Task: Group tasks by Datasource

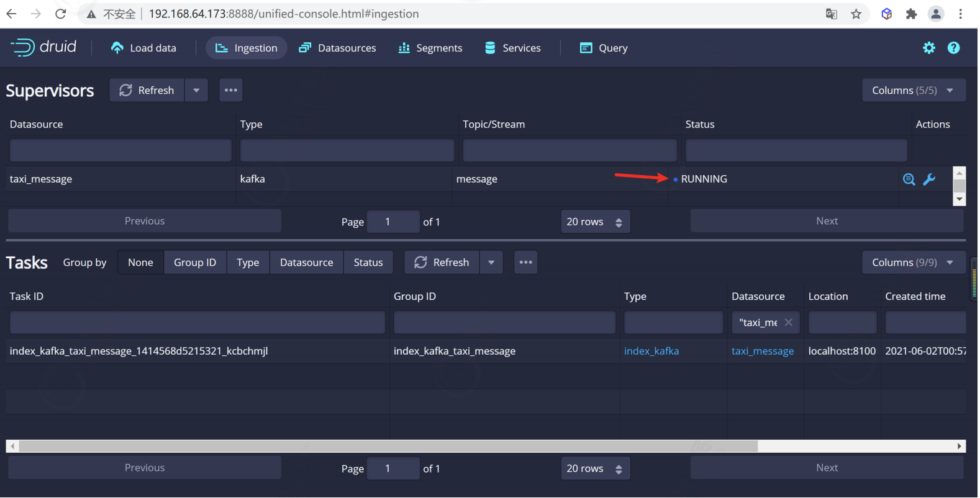Action: point(307,263)
